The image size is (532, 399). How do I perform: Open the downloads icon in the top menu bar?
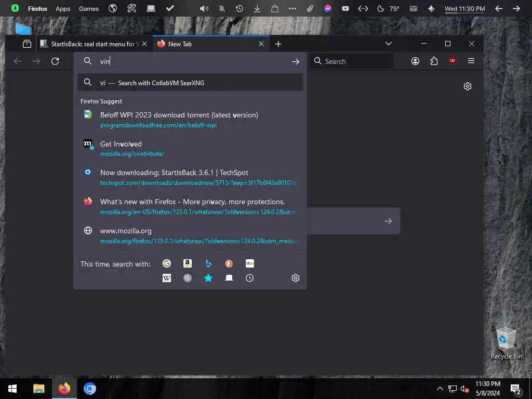pos(257,8)
